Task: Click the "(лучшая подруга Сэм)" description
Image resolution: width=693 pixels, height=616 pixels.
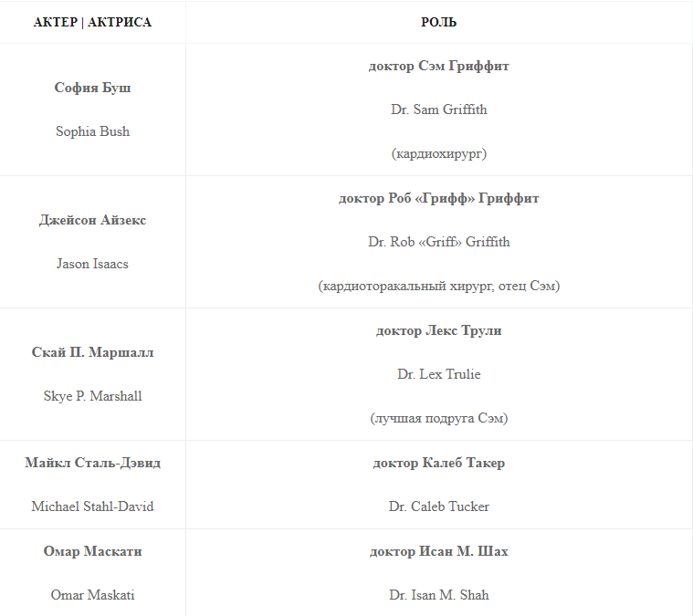Action: pos(438,418)
